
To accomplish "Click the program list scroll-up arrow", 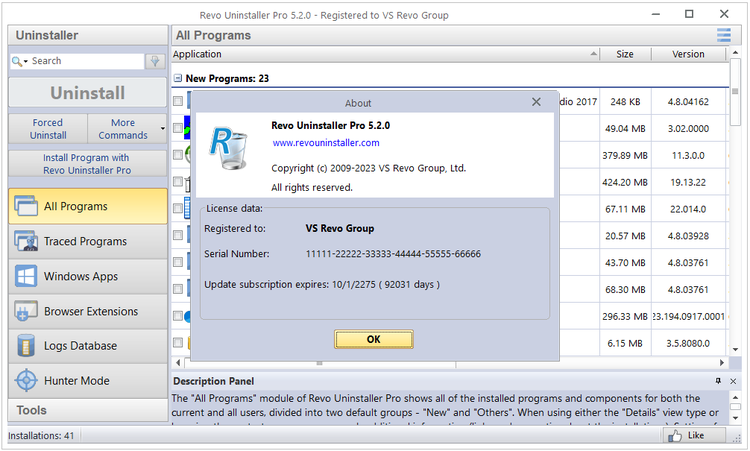I will point(735,52).
